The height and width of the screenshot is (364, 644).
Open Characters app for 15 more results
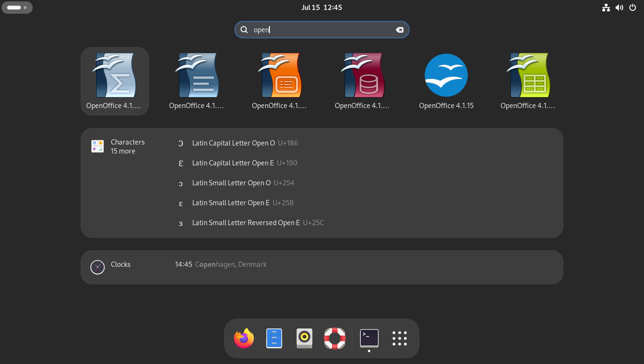pos(123,146)
